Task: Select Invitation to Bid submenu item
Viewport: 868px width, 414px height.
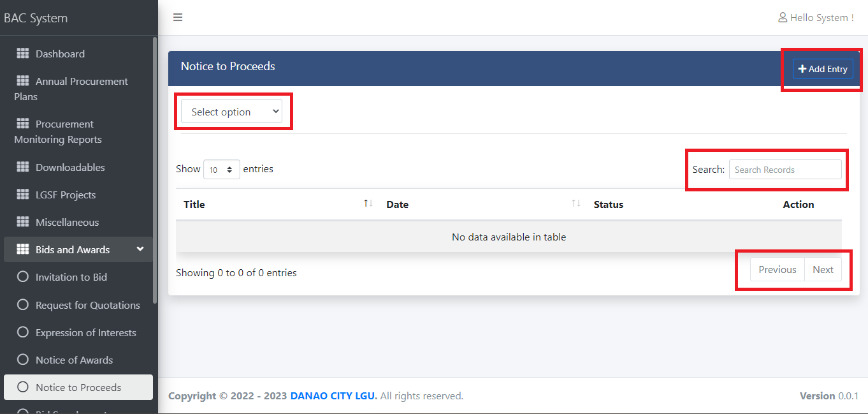Action: click(x=78, y=277)
